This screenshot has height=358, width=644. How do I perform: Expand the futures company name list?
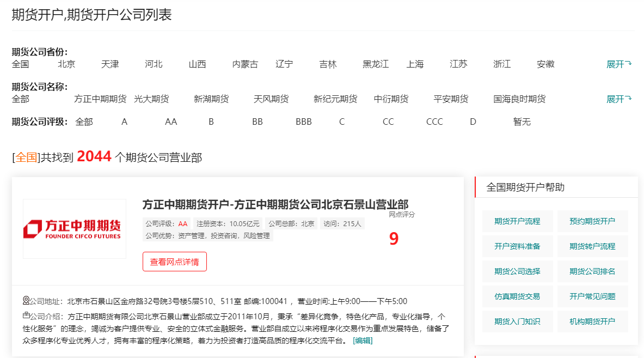click(x=618, y=99)
